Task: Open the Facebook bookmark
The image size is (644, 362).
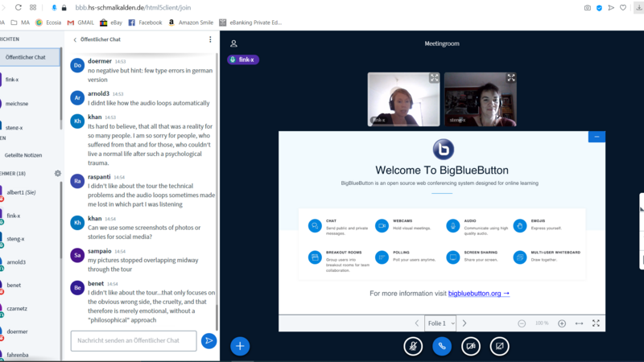Action: (146, 23)
